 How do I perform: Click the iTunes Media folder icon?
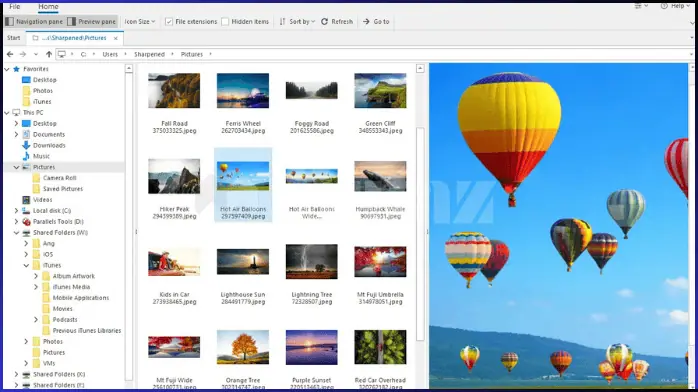coord(46,287)
